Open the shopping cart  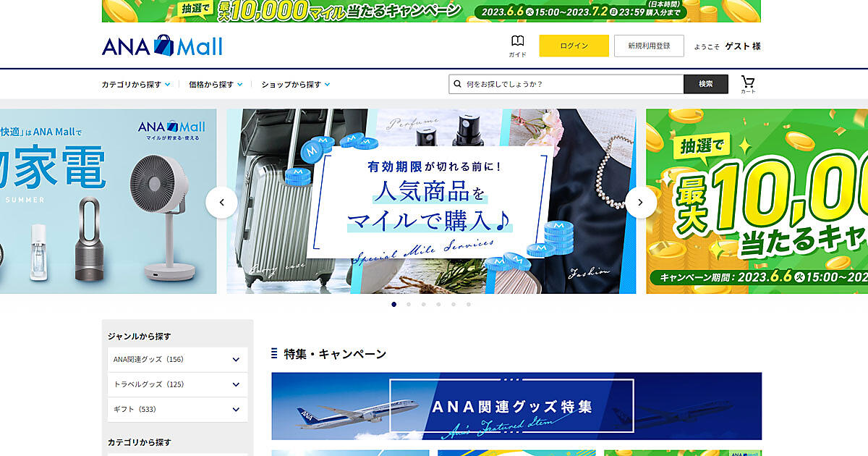(x=748, y=84)
